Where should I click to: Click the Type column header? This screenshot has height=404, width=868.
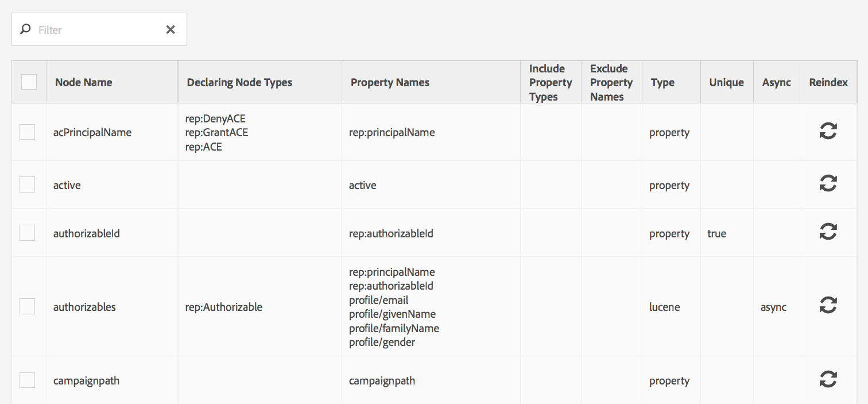coord(662,82)
